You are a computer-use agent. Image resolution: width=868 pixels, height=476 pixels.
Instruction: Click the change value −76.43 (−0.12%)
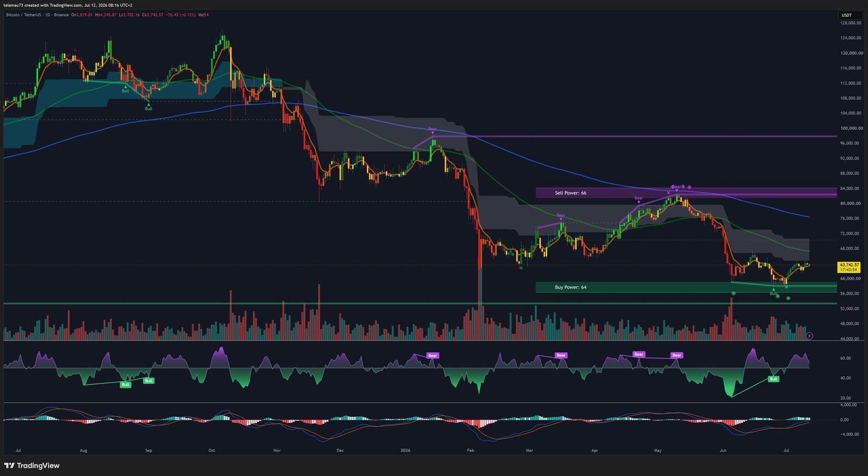pos(181,15)
